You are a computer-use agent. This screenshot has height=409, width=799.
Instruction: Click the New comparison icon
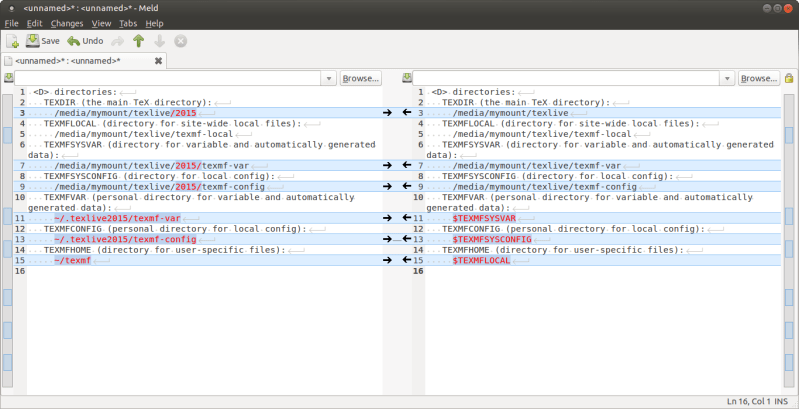click(13, 41)
